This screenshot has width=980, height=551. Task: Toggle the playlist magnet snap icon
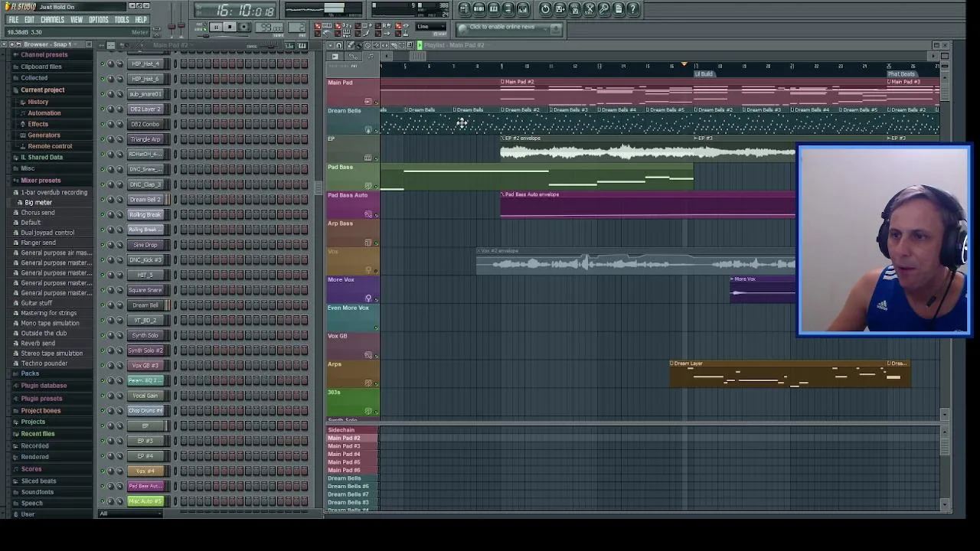pos(339,45)
